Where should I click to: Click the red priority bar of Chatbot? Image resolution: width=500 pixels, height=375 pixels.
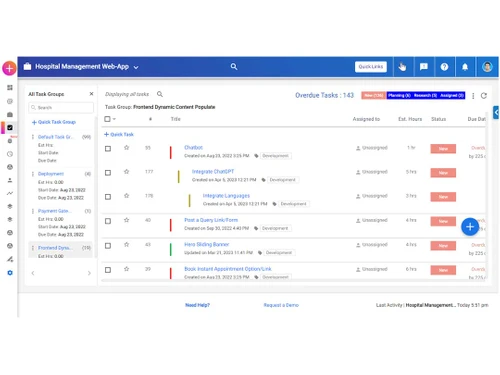(x=171, y=152)
